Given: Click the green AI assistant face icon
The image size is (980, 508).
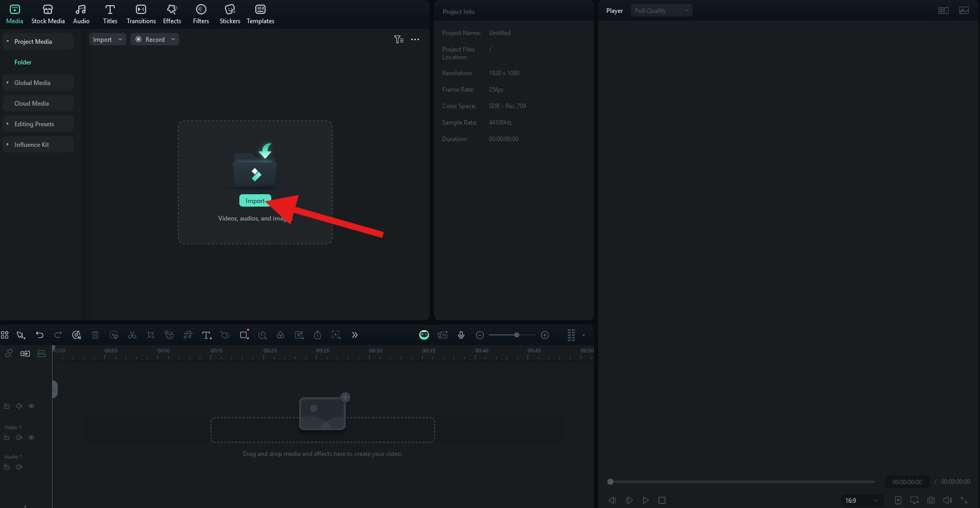Looking at the screenshot, I should 424,335.
